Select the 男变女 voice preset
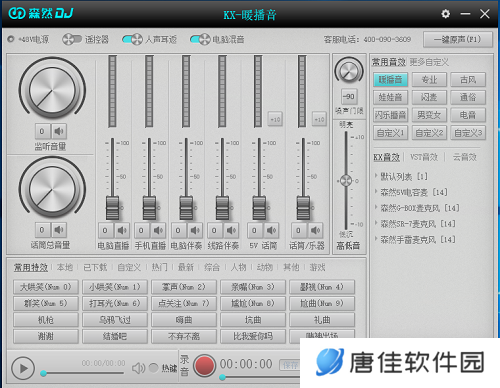 pyautogui.click(x=429, y=115)
